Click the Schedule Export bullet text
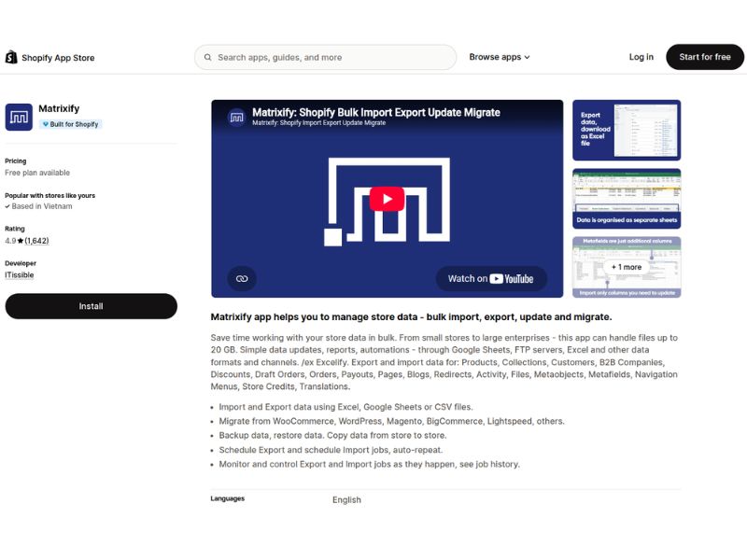 331,450
